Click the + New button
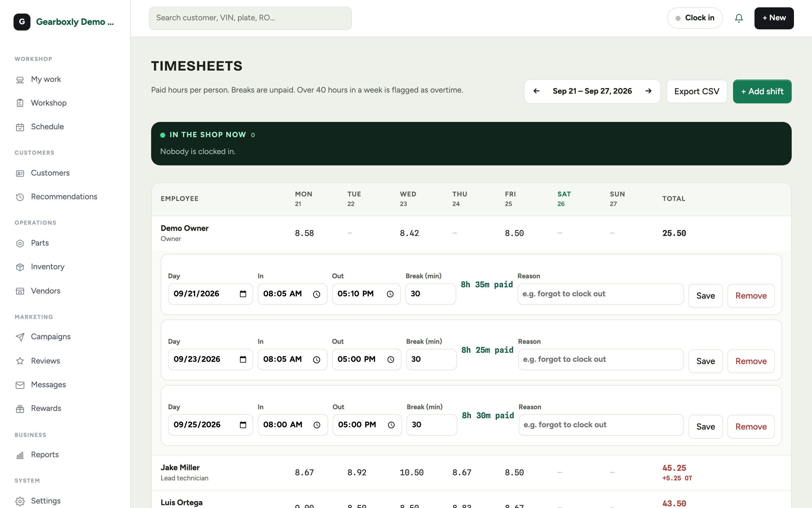 click(x=774, y=18)
